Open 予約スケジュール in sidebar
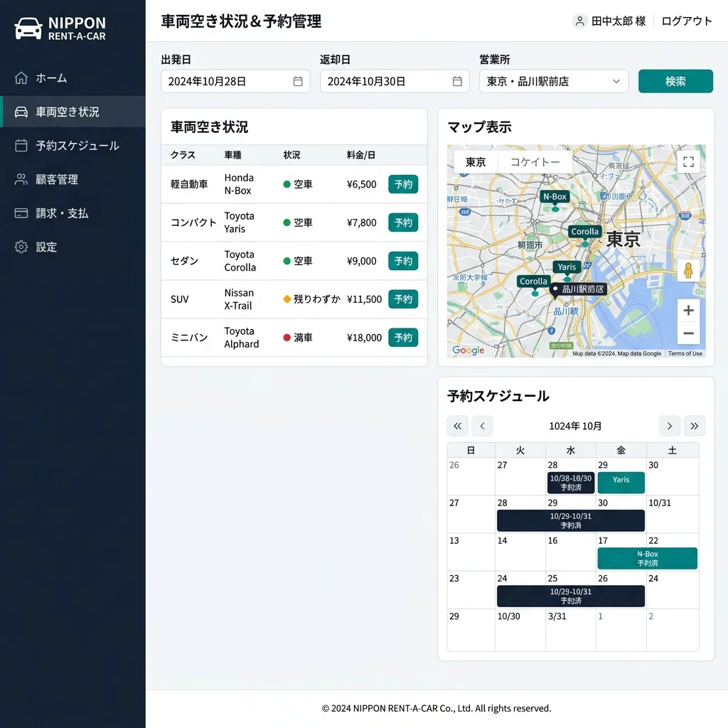The width and height of the screenshot is (728, 728). (x=73, y=146)
